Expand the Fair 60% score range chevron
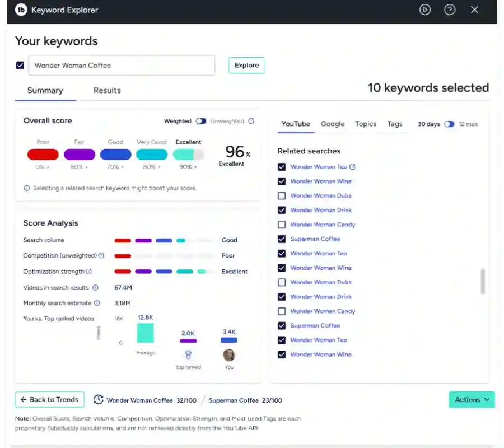 86,167
